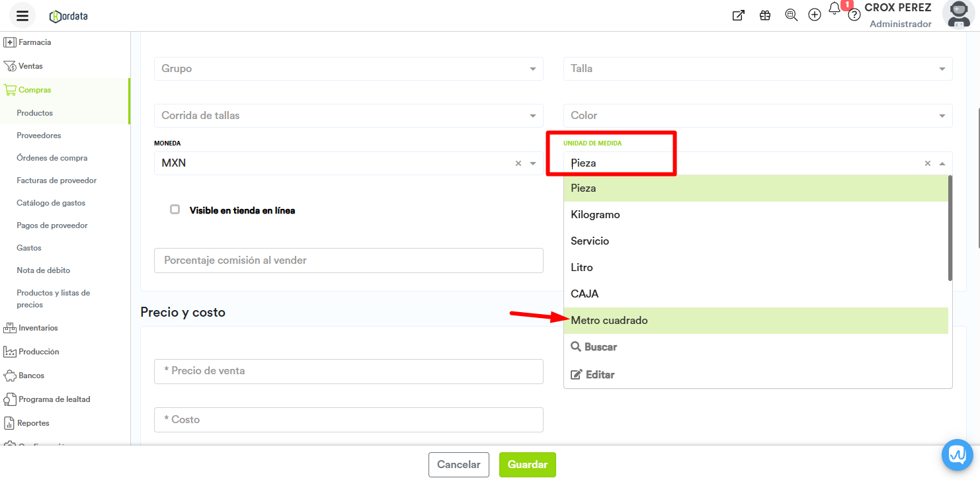Enable Visible en tienda en línea checkbox

[175, 210]
